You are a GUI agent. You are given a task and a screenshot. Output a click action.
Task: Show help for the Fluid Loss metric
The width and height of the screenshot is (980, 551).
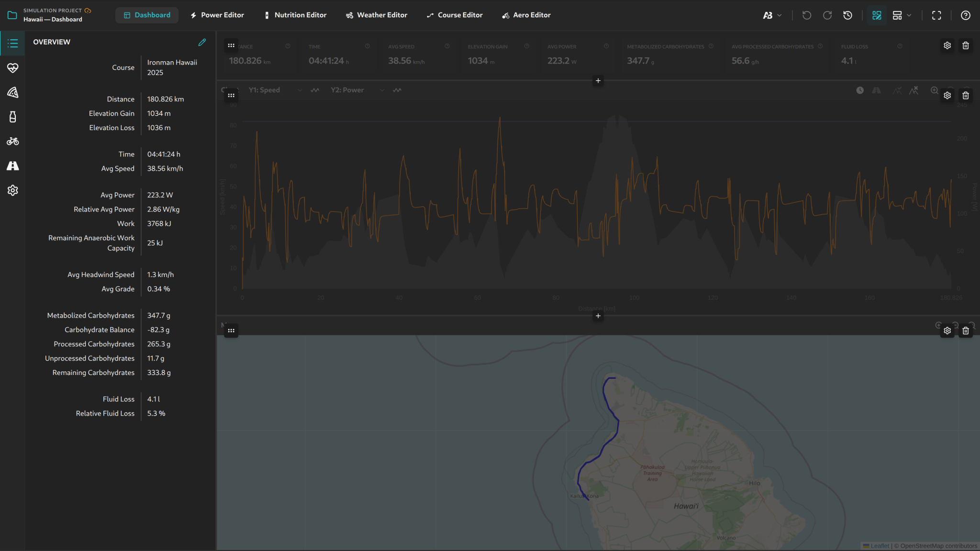pos(900,46)
